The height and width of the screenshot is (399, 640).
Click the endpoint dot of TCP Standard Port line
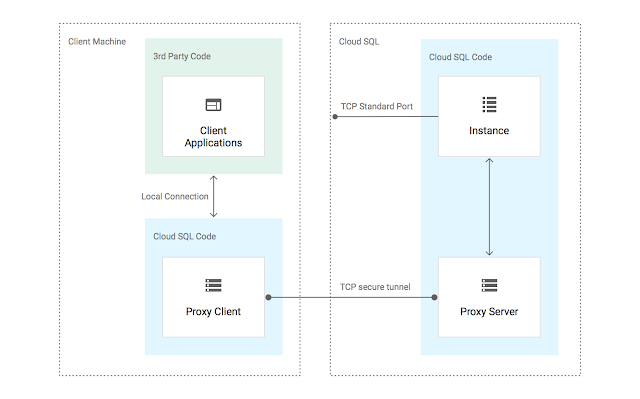tap(335, 117)
